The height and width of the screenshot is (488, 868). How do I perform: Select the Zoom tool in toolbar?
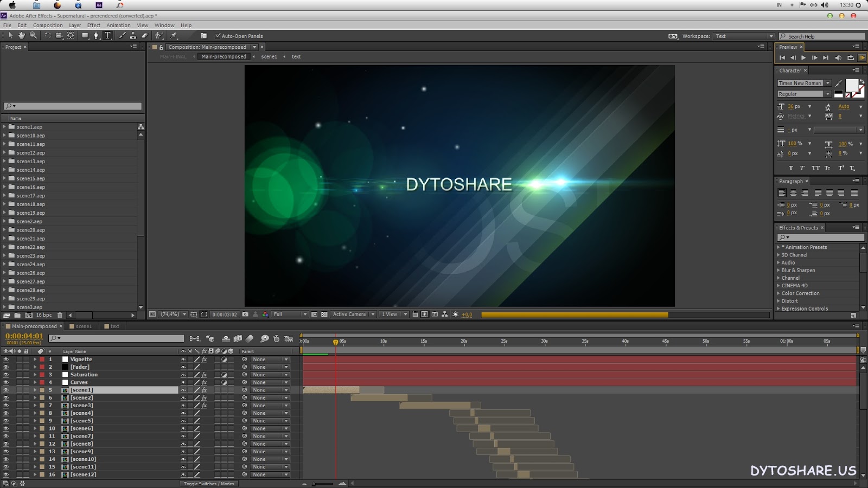click(x=33, y=36)
